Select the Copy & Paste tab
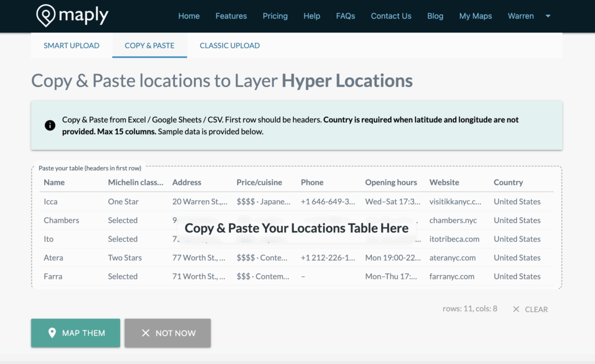The width and height of the screenshot is (595, 364). tap(149, 45)
